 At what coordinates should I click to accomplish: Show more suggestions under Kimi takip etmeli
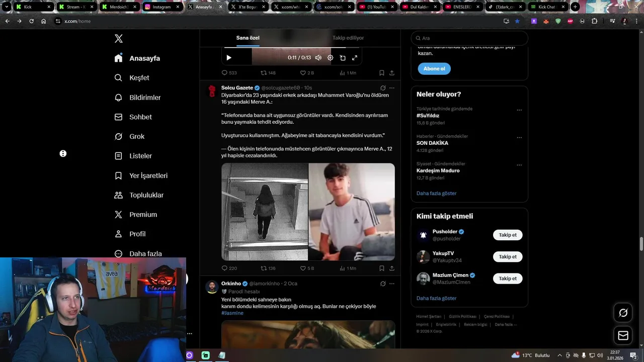(x=437, y=299)
